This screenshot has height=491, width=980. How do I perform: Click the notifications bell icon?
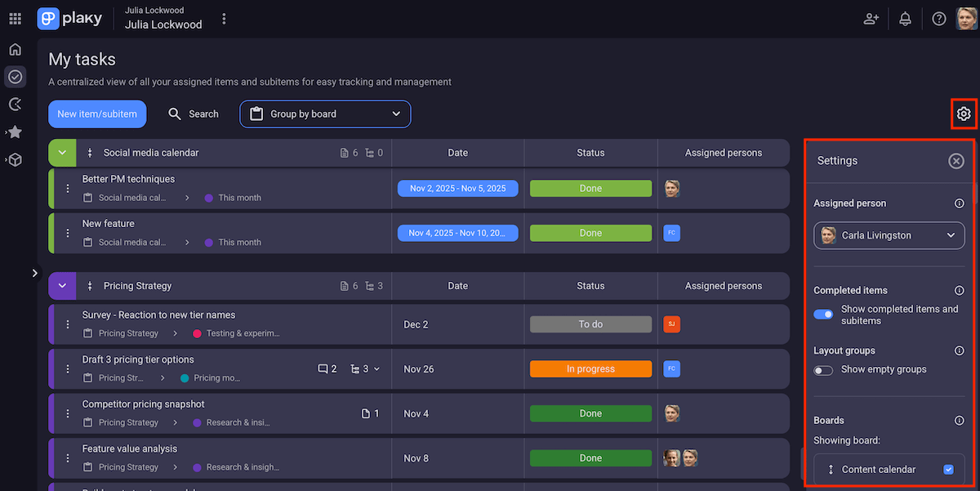tap(905, 18)
